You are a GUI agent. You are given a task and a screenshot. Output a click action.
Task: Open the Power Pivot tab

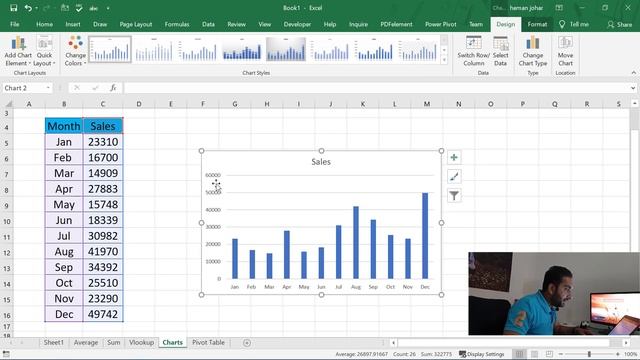(441, 24)
